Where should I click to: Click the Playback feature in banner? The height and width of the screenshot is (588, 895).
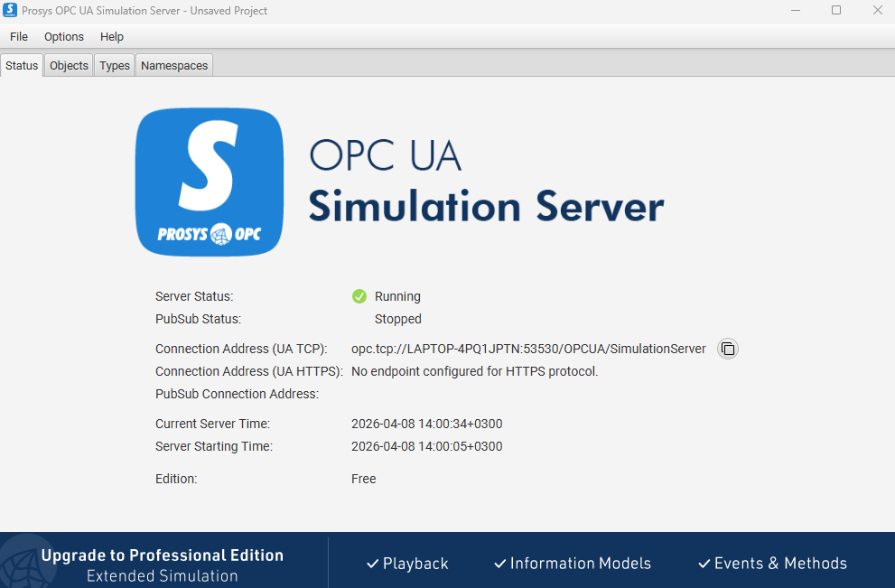pyautogui.click(x=407, y=564)
